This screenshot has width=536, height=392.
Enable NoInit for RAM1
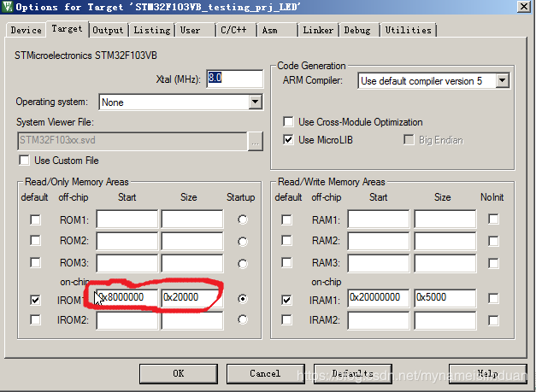493,219
